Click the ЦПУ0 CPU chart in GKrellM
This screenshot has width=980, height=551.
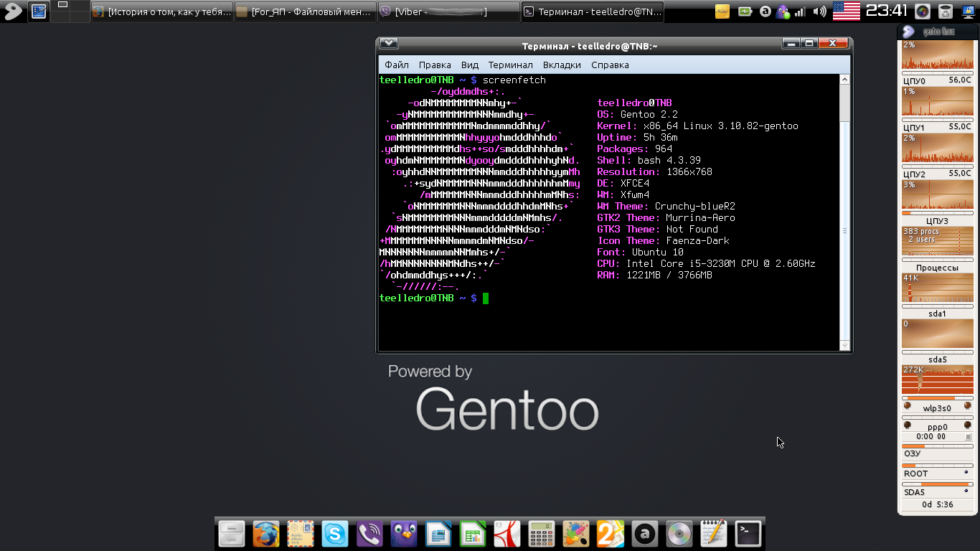[938, 56]
